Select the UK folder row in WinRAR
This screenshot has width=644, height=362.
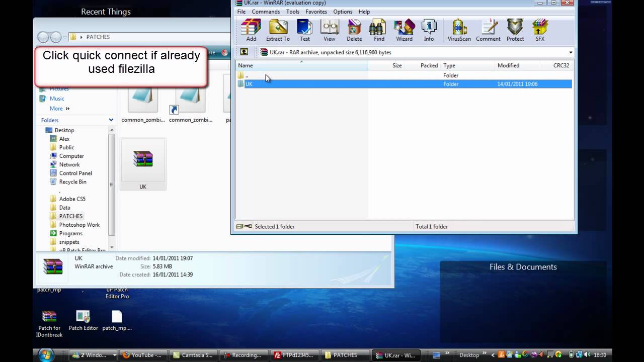coord(404,84)
